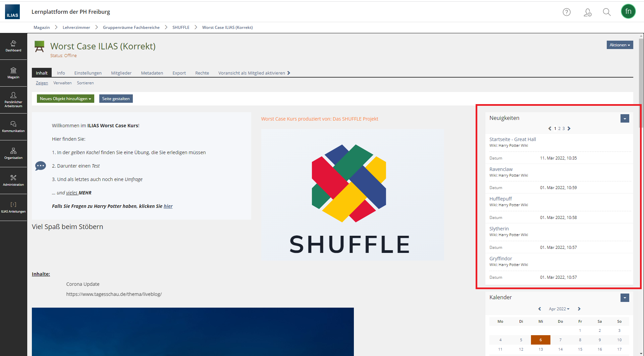Image resolution: width=644 pixels, height=356 pixels.
Task: Select the highlighted calendar day 6
Action: click(x=540, y=340)
